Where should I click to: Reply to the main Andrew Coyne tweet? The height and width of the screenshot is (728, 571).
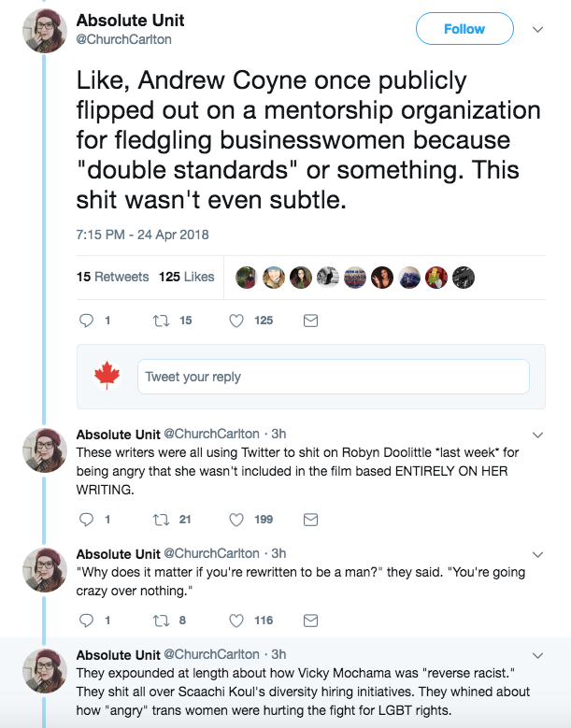click(x=86, y=321)
